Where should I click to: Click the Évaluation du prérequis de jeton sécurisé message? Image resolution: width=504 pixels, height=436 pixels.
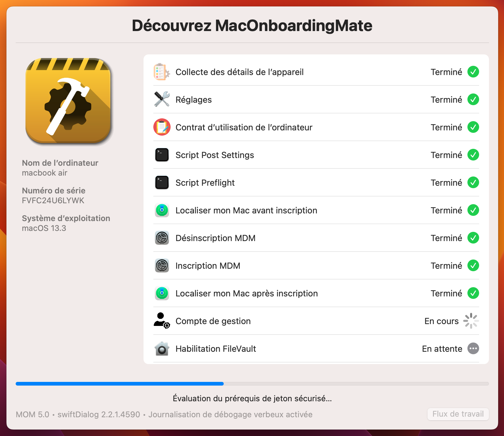pyautogui.click(x=252, y=398)
